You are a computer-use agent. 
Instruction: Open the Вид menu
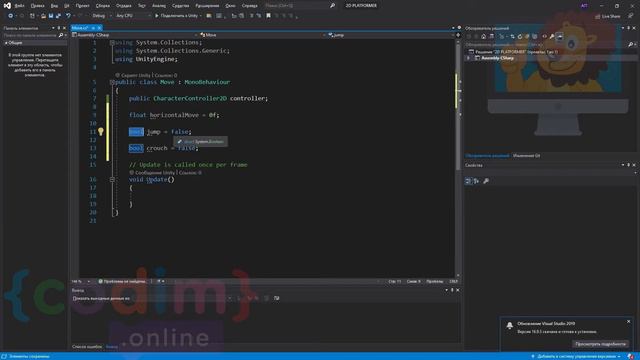coord(54,6)
